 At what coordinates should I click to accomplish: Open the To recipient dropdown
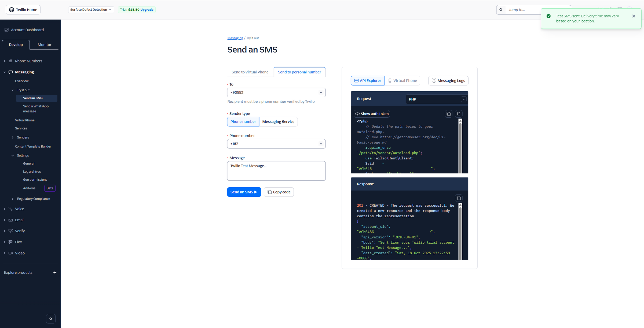(x=276, y=92)
